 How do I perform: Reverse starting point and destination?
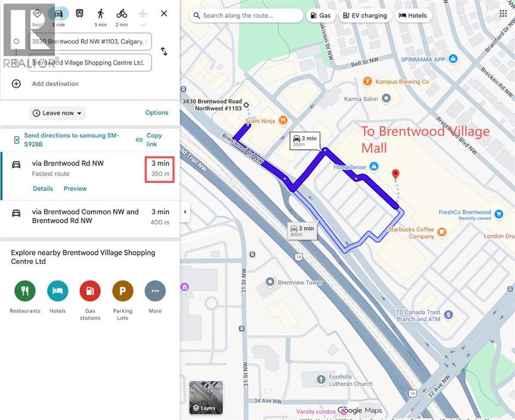coord(164,51)
